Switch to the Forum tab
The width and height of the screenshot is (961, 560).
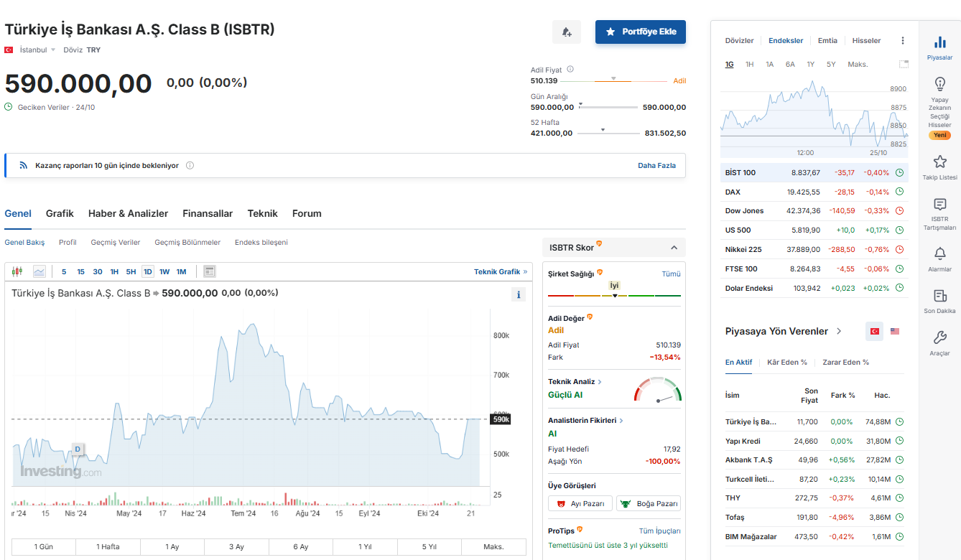point(307,213)
